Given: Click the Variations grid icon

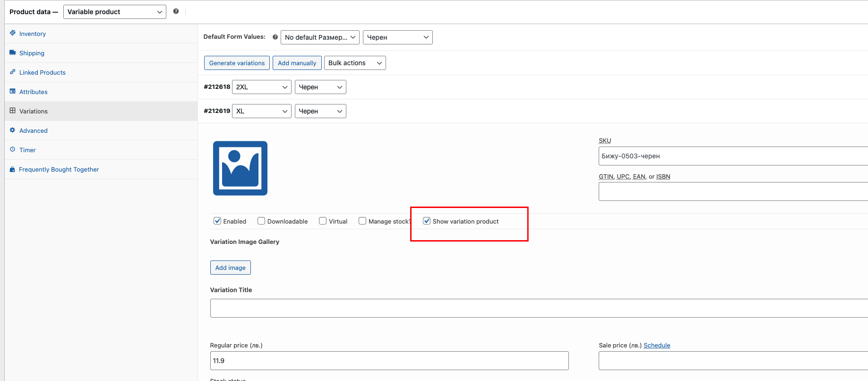Looking at the screenshot, I should click(x=13, y=111).
